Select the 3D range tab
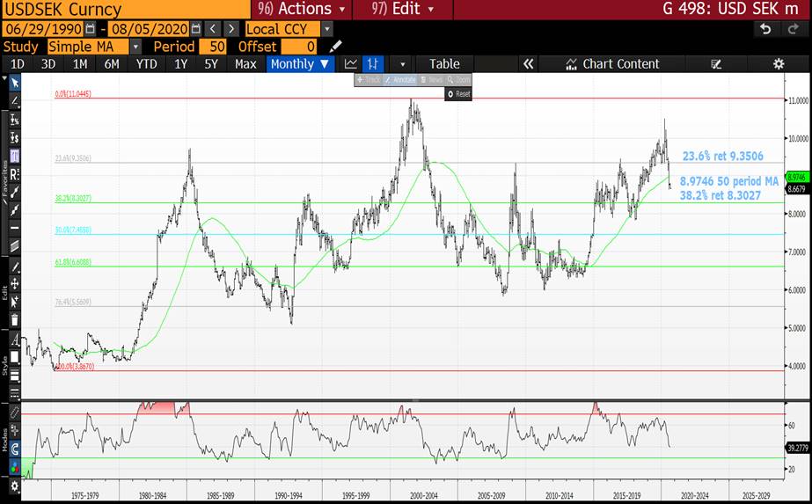This screenshot has width=812, height=504. 48,63
